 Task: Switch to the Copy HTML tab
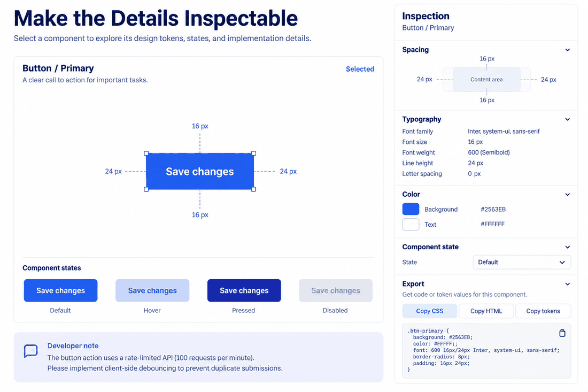point(486,311)
